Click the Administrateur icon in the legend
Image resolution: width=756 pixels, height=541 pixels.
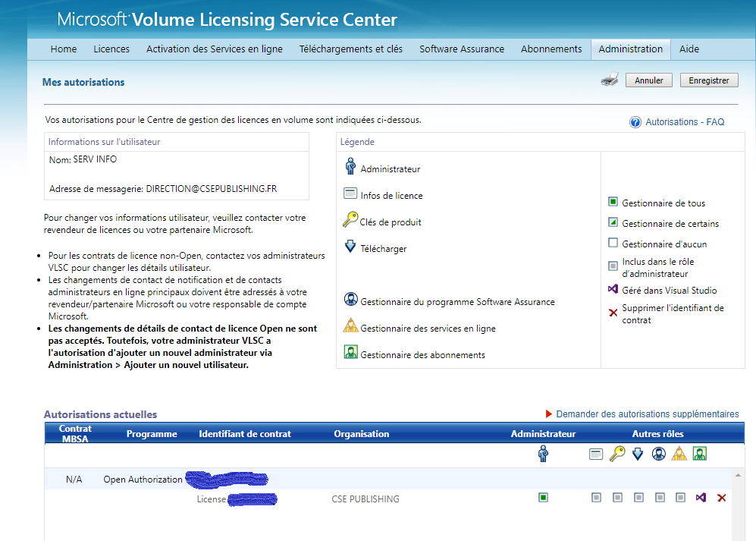(350, 165)
